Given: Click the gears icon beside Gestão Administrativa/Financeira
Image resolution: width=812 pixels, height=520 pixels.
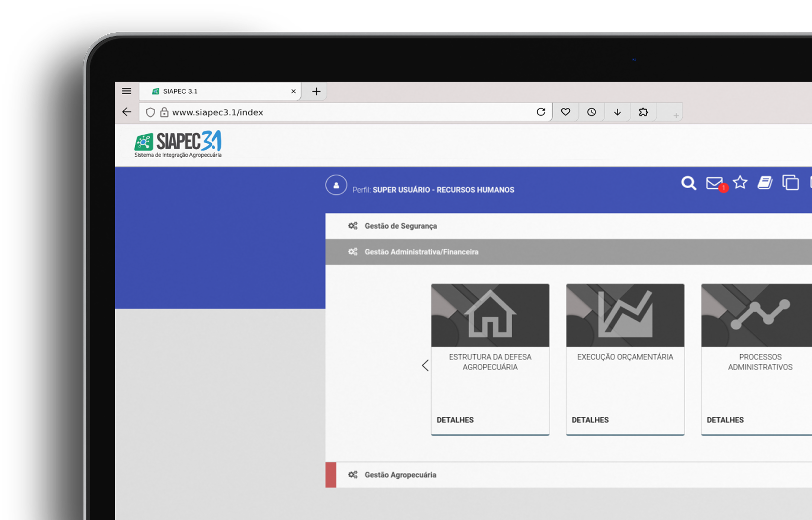Looking at the screenshot, I should click(x=353, y=252).
